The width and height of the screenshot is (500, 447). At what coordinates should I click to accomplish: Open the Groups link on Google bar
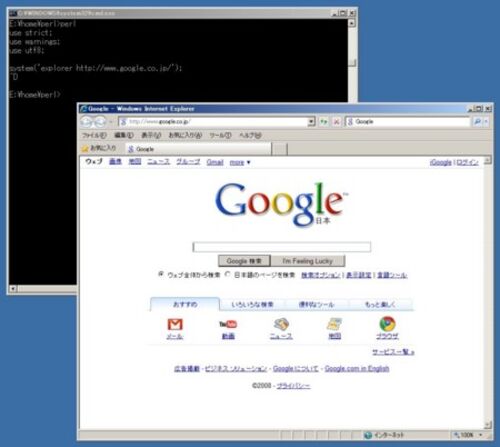pos(188,162)
